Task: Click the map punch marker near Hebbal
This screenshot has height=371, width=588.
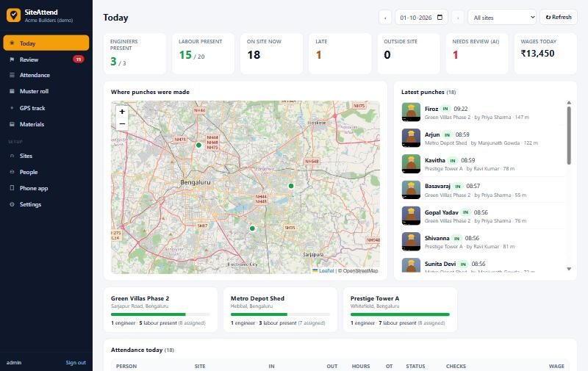Action: point(198,145)
